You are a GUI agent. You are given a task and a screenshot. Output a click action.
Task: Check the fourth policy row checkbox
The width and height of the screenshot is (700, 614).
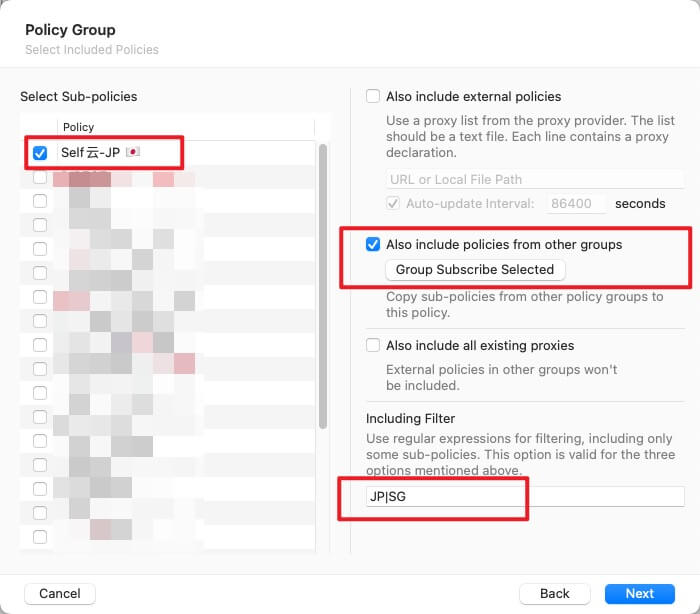click(x=40, y=225)
